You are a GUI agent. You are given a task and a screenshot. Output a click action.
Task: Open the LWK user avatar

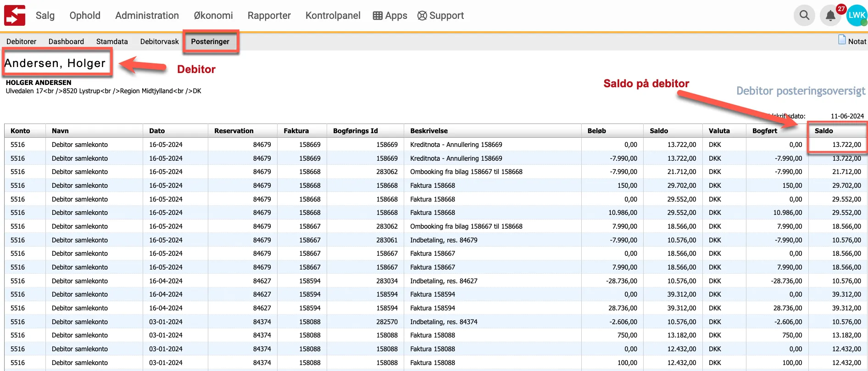click(x=857, y=15)
